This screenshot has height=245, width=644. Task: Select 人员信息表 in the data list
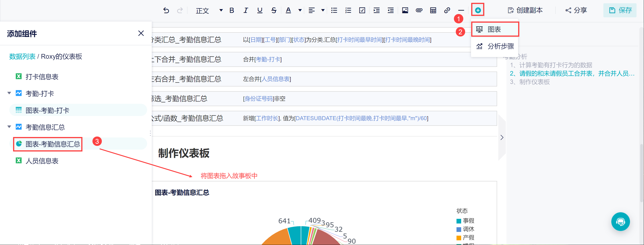(42, 161)
